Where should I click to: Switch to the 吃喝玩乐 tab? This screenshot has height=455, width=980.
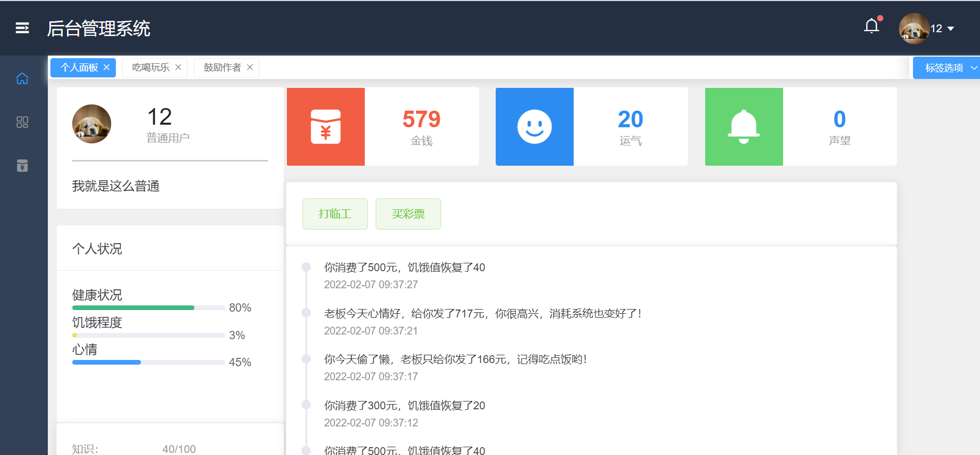tap(151, 68)
